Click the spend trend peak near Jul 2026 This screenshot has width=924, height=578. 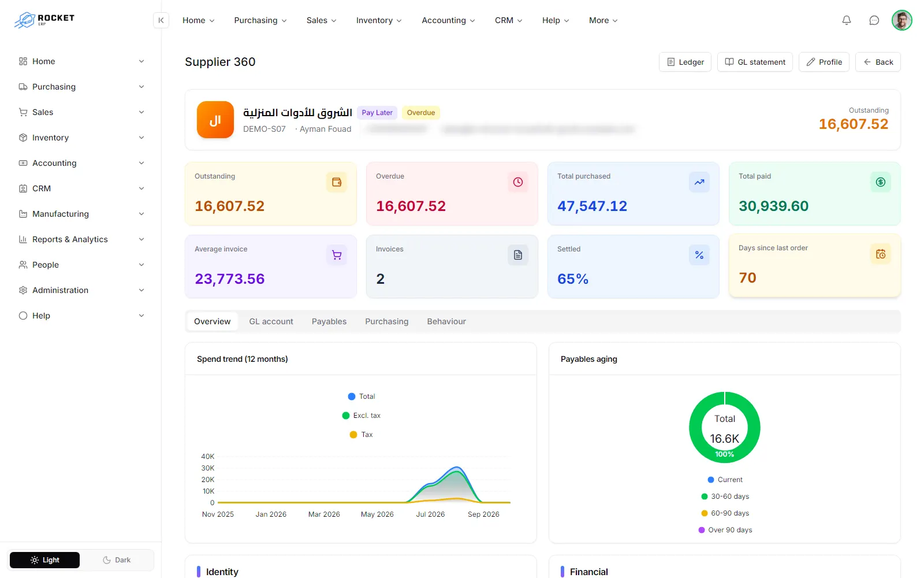457,468
